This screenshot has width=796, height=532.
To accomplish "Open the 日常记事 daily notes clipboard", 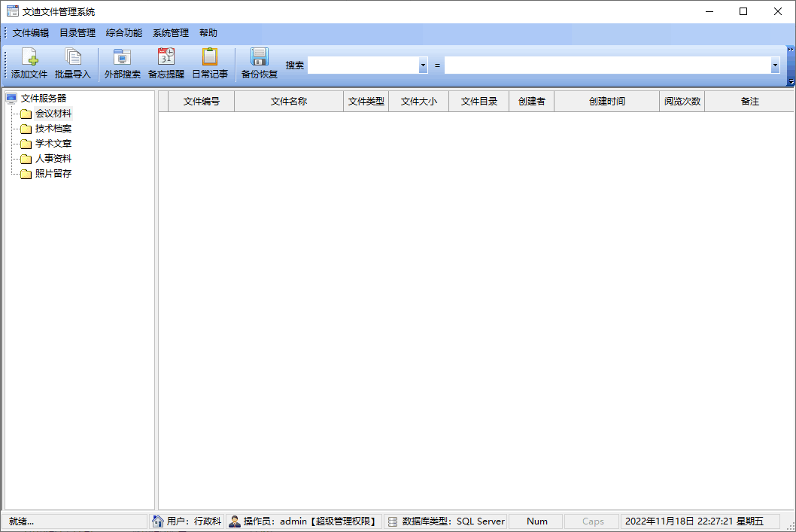I will [x=209, y=64].
